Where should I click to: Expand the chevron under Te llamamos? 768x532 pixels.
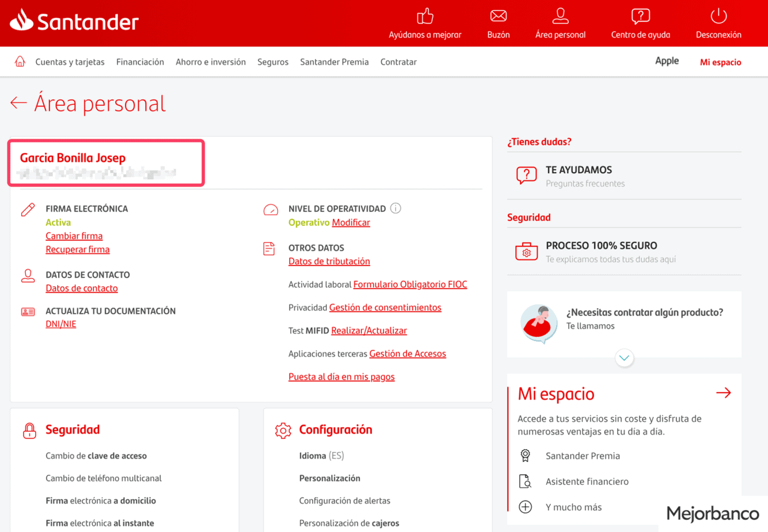click(x=624, y=358)
